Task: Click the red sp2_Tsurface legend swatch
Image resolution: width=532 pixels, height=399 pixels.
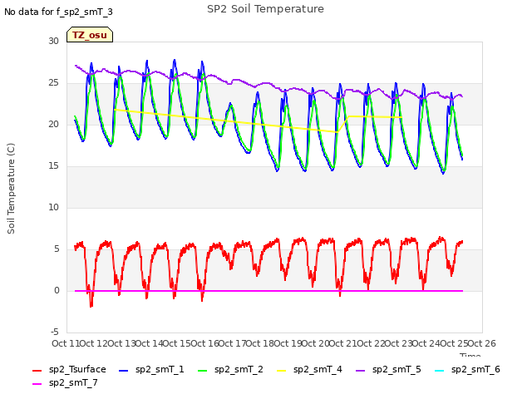Action: point(37,371)
